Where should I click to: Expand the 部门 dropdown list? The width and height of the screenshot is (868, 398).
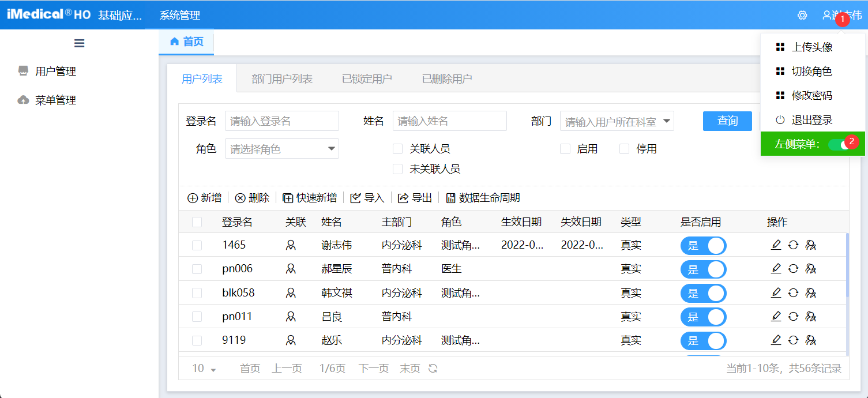[x=667, y=121]
